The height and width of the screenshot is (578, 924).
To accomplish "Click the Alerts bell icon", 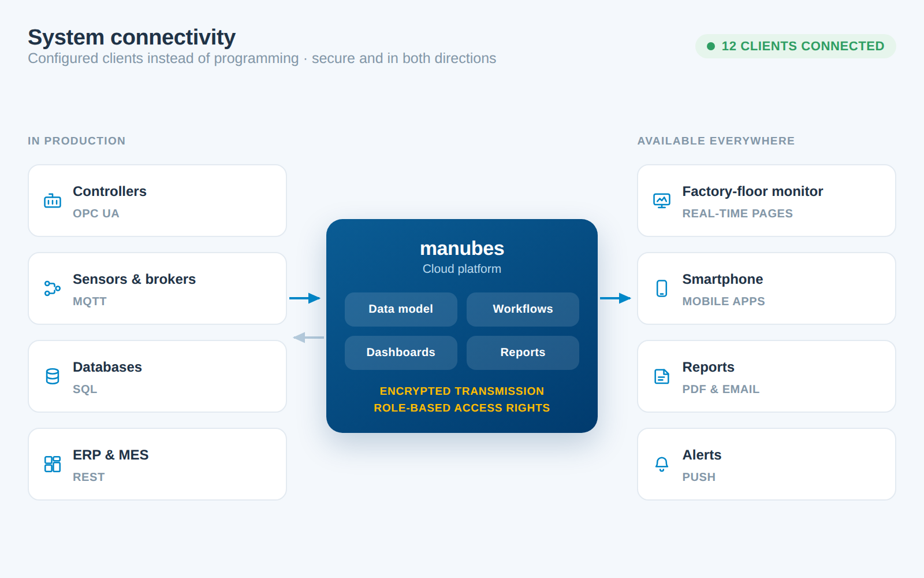I will (x=662, y=464).
